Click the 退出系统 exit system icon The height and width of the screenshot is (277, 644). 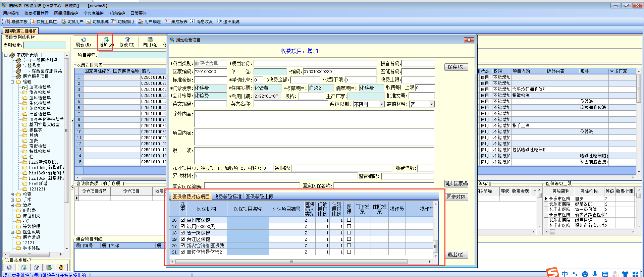point(219,21)
